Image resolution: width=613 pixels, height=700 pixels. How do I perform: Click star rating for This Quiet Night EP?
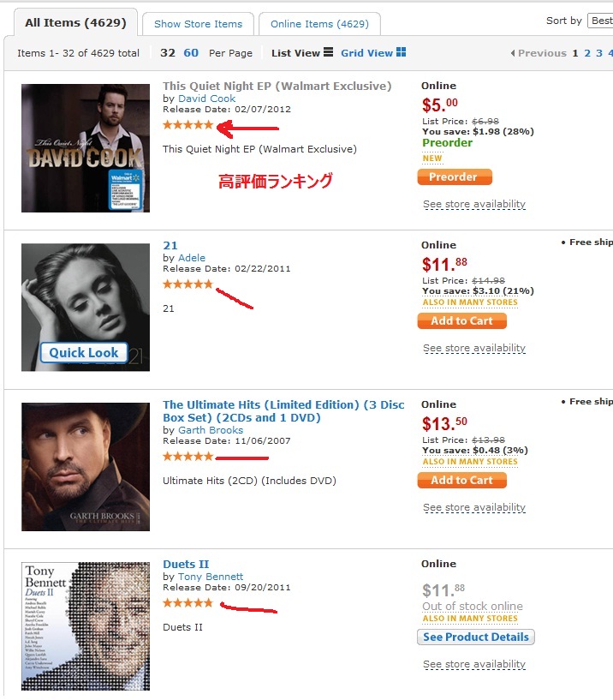[x=187, y=125]
